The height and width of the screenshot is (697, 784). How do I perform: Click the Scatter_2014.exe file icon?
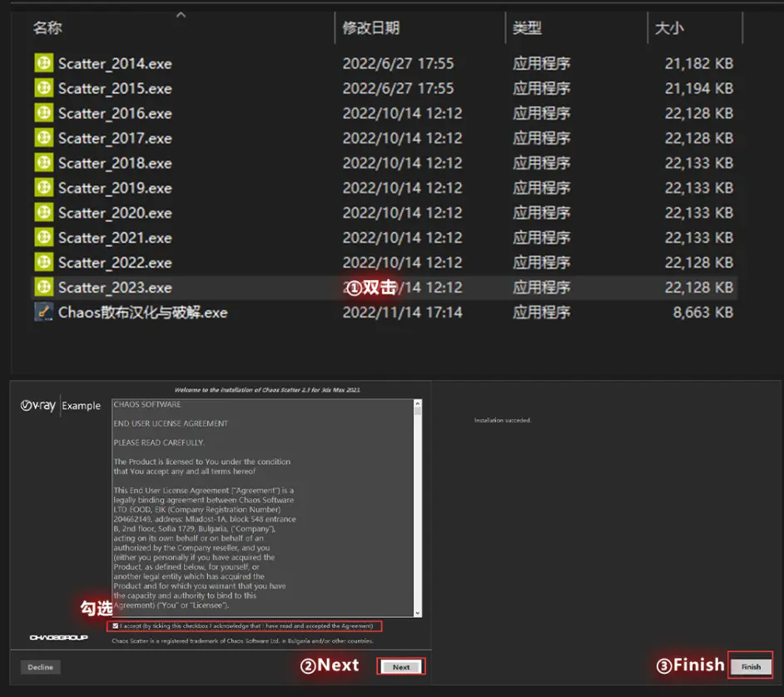[44, 63]
